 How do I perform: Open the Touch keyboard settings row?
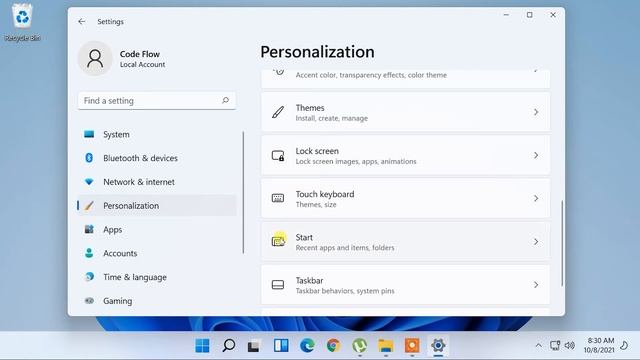click(x=405, y=198)
